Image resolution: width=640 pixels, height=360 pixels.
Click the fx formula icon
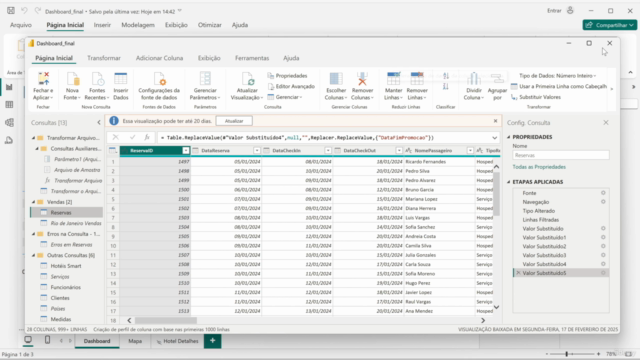[147, 138]
